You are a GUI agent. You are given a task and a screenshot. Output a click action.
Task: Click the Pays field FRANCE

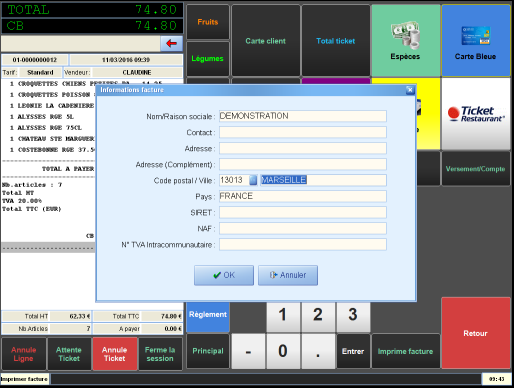[303, 196]
